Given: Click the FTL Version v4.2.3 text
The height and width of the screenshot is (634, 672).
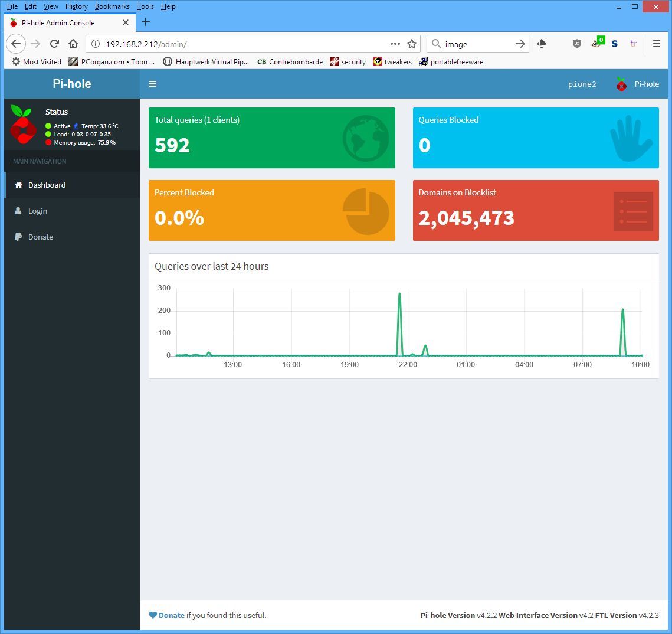Looking at the screenshot, I should click(627, 615).
